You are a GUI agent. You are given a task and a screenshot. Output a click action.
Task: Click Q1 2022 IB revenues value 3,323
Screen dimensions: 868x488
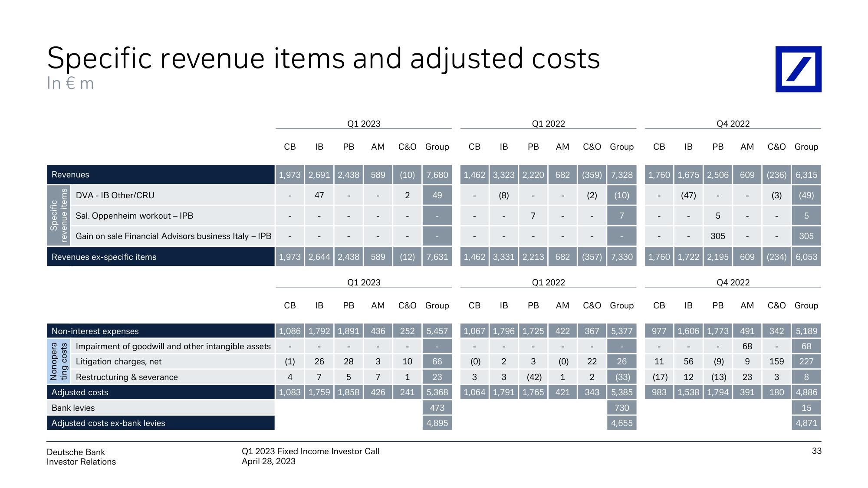[x=504, y=175]
